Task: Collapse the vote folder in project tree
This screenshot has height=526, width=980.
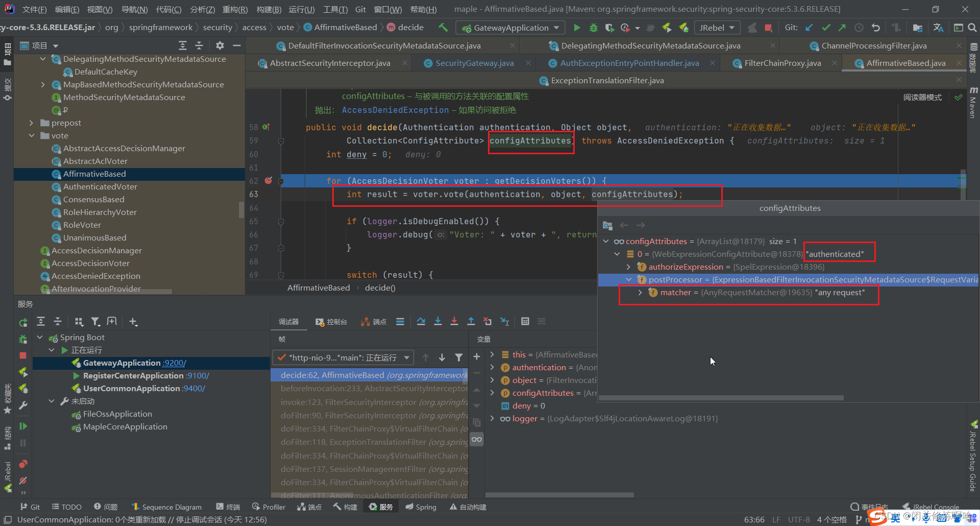Action: tap(32, 135)
